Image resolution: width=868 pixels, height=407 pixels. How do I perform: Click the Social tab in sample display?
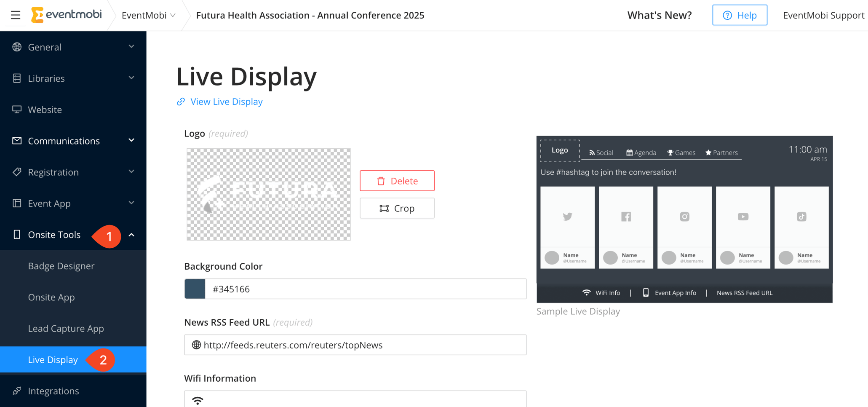click(x=601, y=153)
